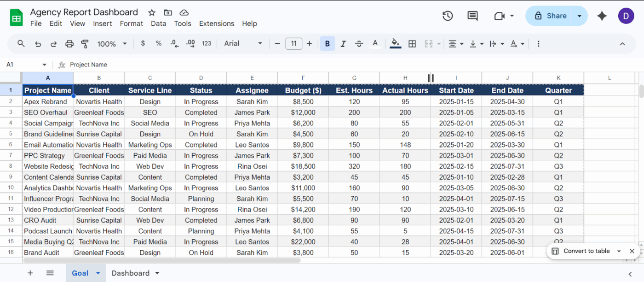644x282 pixels.
Task: Click the print icon
Action: pos(69,44)
